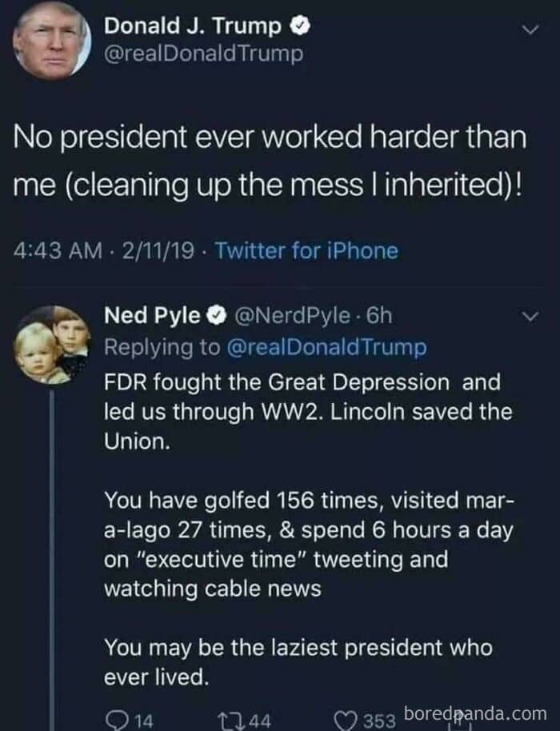560x731 pixels.
Task: Open the Twitter for iPhone source link
Action: [x=307, y=251]
